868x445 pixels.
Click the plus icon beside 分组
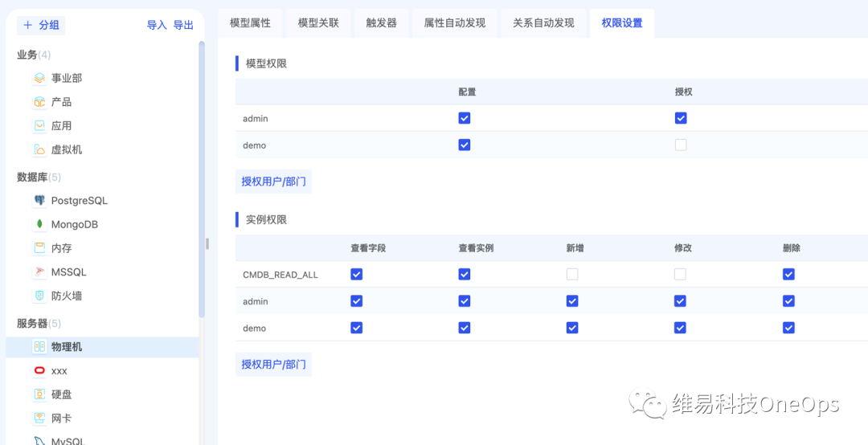pos(27,26)
